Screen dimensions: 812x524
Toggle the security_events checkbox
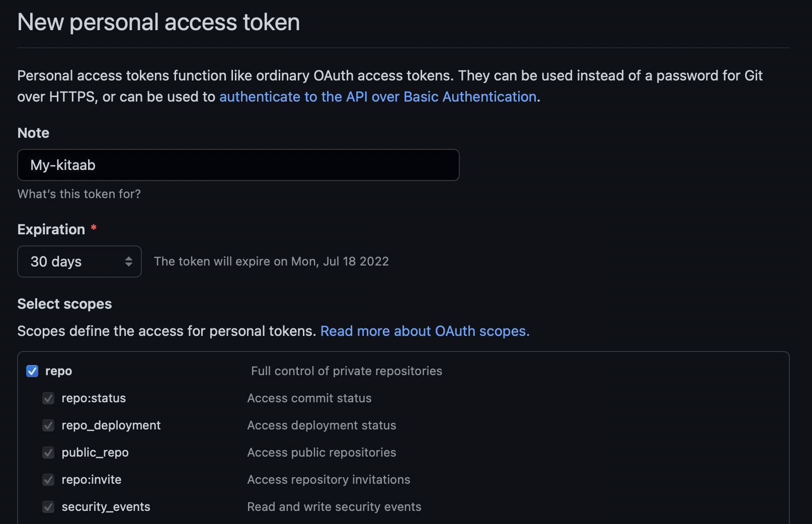click(48, 507)
